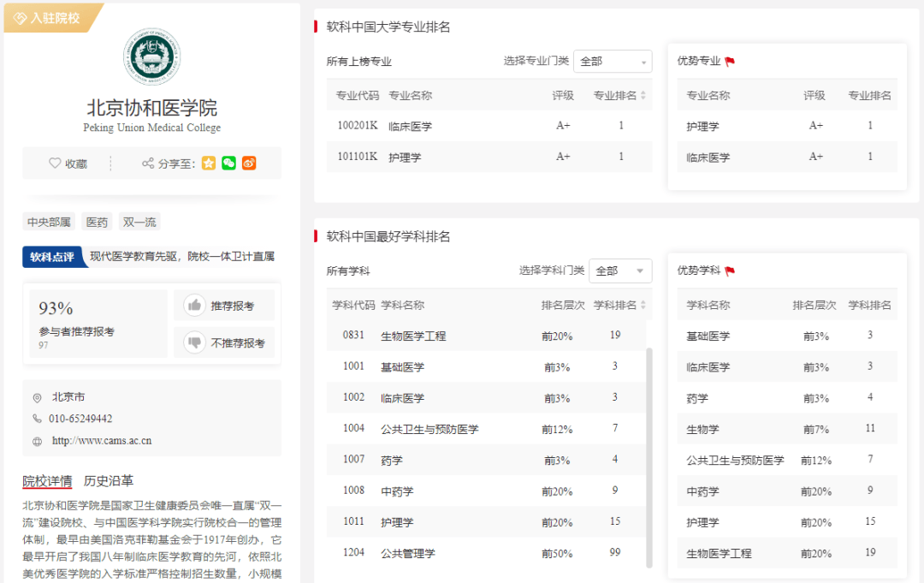Click 护理学 in the 所有上榜专业 table
This screenshot has height=583, width=924.
(405, 158)
